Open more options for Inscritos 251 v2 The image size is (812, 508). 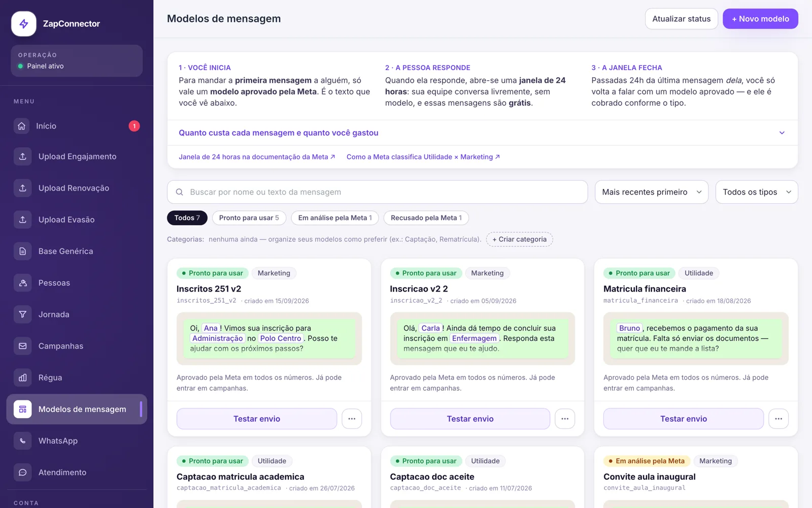[x=352, y=419]
